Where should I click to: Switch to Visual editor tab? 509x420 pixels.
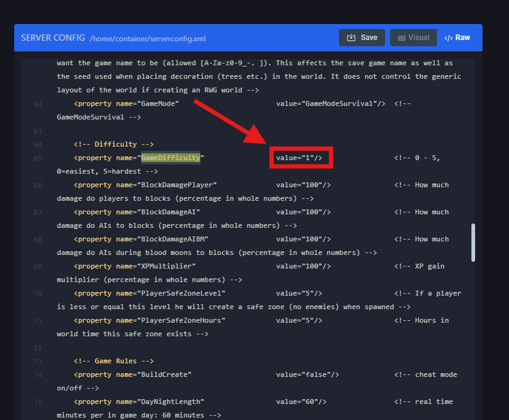(x=413, y=38)
